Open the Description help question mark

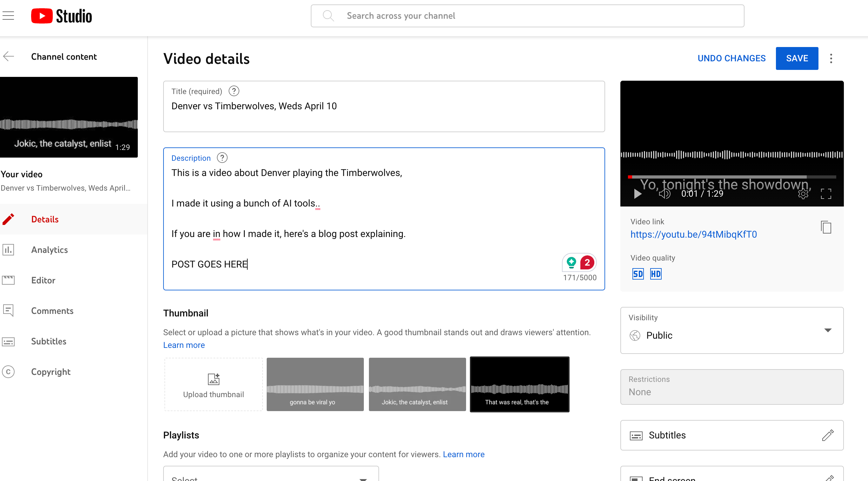222,158
